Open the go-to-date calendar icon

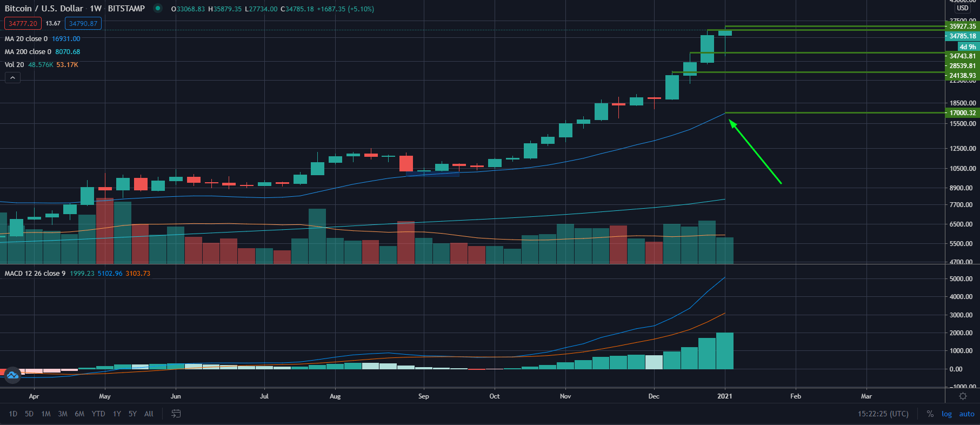tap(176, 414)
